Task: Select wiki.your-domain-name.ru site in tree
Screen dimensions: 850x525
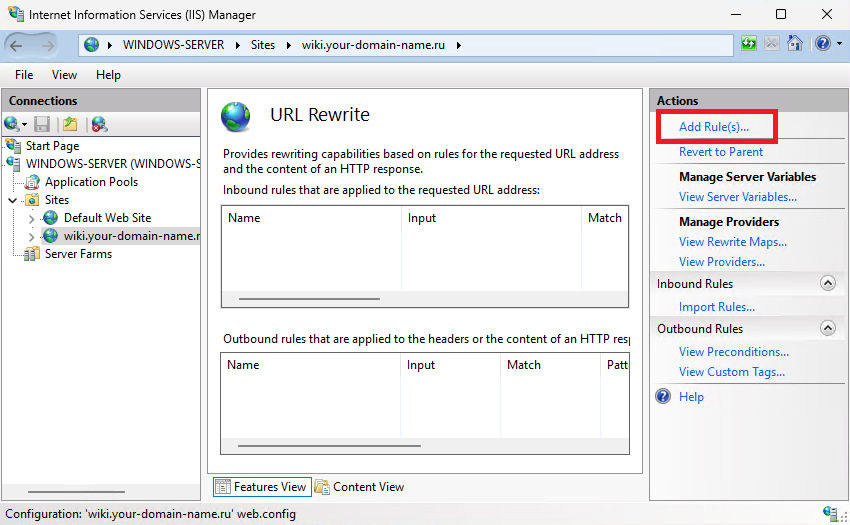Action: tap(132, 236)
